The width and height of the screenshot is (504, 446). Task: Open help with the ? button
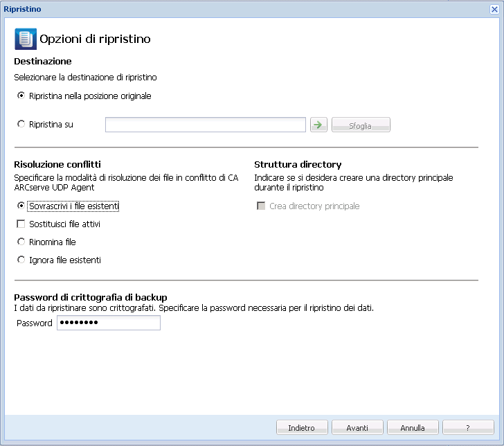pos(468,428)
